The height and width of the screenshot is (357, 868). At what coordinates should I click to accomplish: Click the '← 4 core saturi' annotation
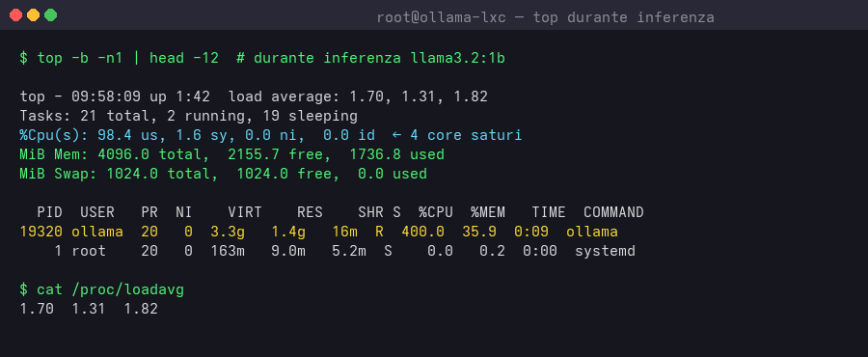pos(457,136)
